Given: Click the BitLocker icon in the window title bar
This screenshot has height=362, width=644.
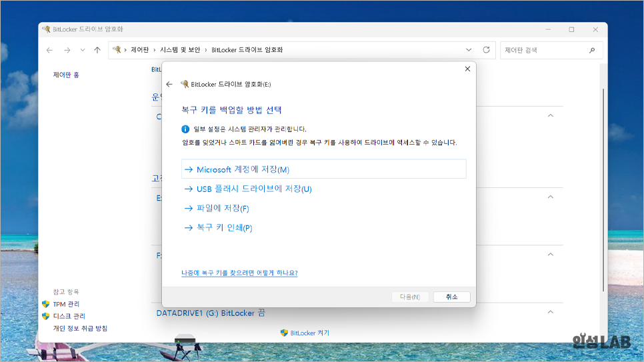Looking at the screenshot, I should [x=47, y=29].
